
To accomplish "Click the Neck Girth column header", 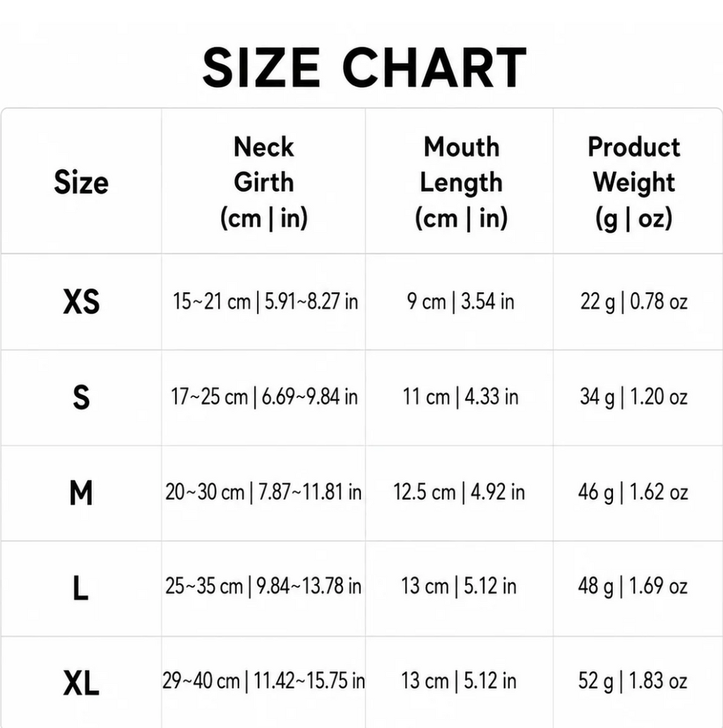I will point(264,182).
